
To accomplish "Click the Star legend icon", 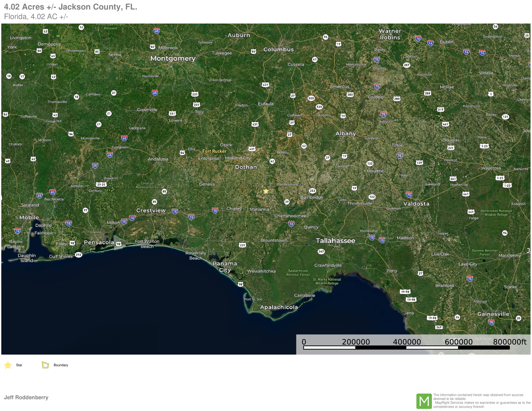I will tap(8, 365).
